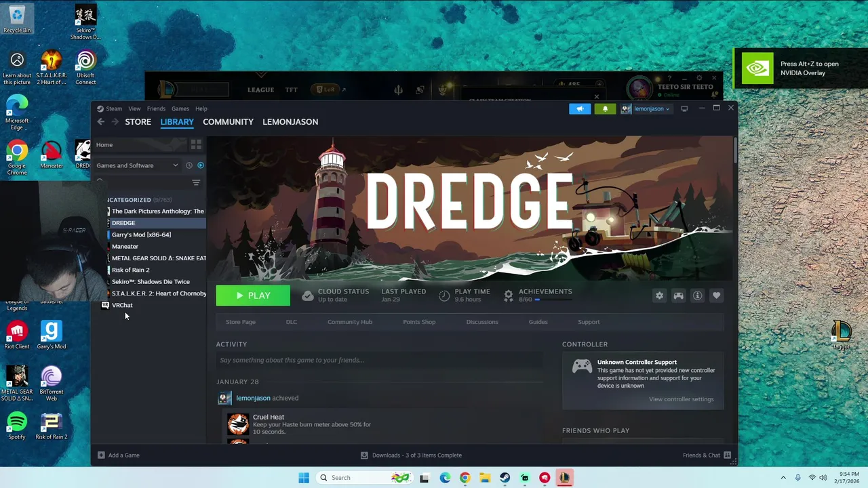This screenshot has height=488, width=868.
Task: Add DREDGE to favorites with the heart icon
Action: (716, 296)
